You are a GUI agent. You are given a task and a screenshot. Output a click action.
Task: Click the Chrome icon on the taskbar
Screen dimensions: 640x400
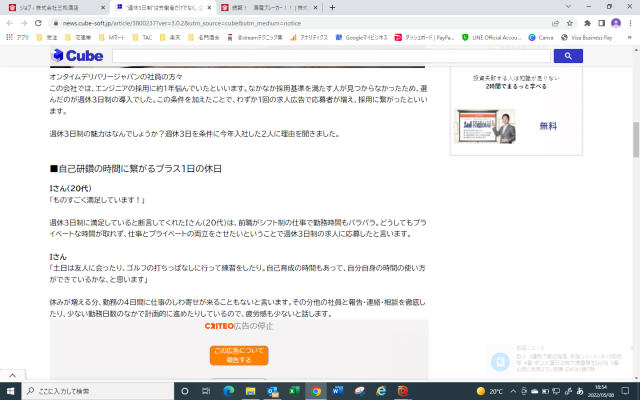[x=316, y=391]
